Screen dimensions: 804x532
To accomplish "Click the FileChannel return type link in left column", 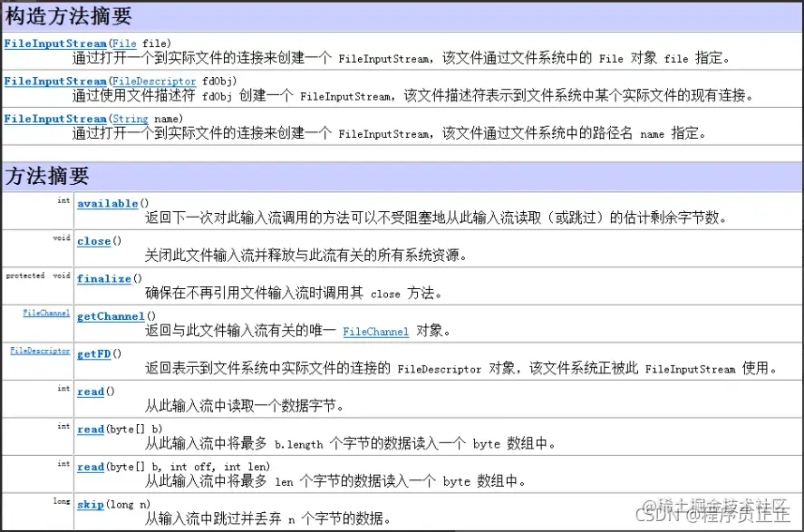I will point(46,314).
